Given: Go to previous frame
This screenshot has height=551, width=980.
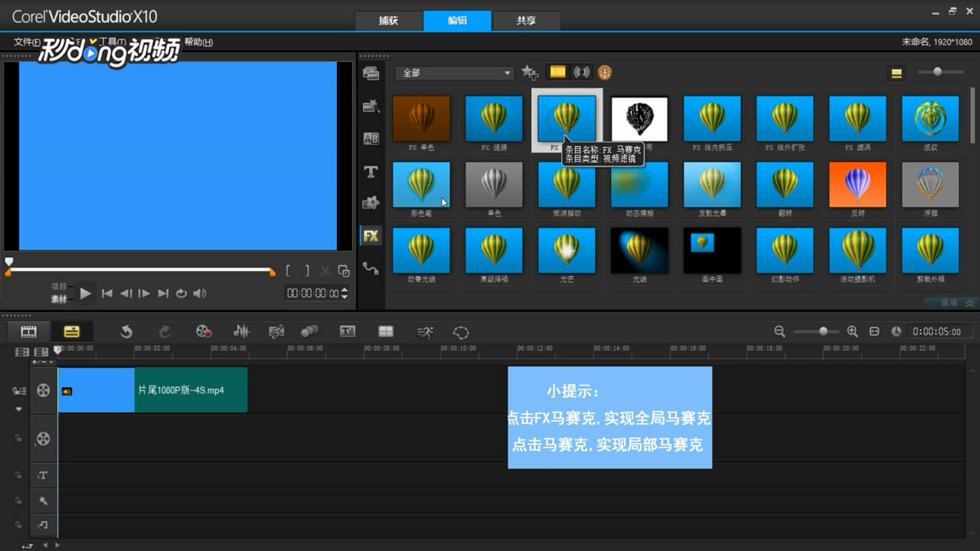Looking at the screenshot, I should [x=126, y=293].
